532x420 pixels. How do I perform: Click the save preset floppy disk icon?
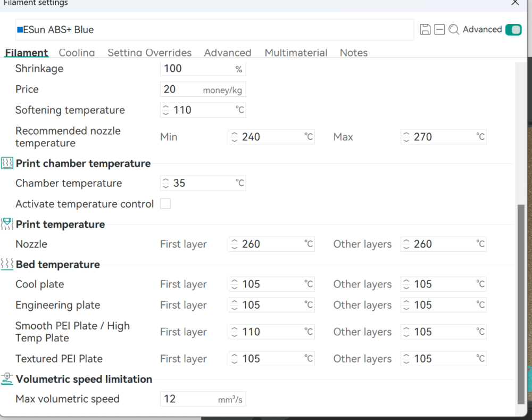[x=425, y=29]
